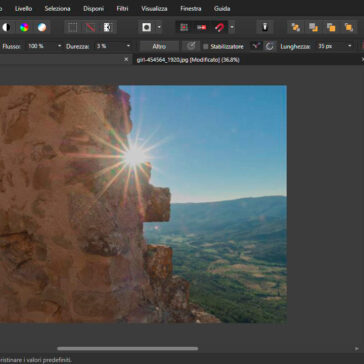
Task: Expand the Flusso dropdown arrow
Action: [x=60, y=46]
